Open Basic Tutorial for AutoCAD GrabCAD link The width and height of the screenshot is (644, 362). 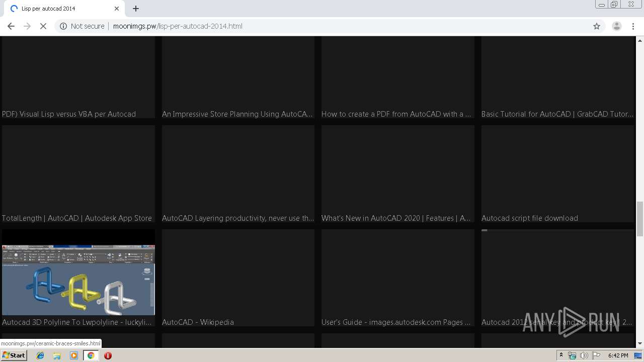[x=557, y=114]
